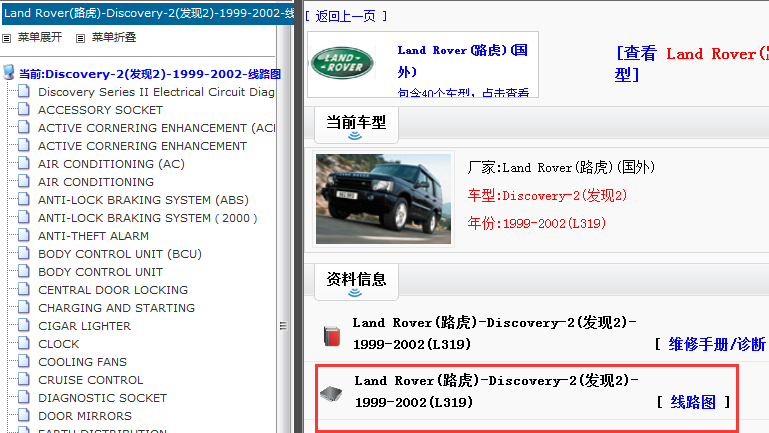Image resolution: width=769 pixels, height=433 pixels.
Task: Collapse all via 菜单折叠 text
Action: tap(114, 37)
